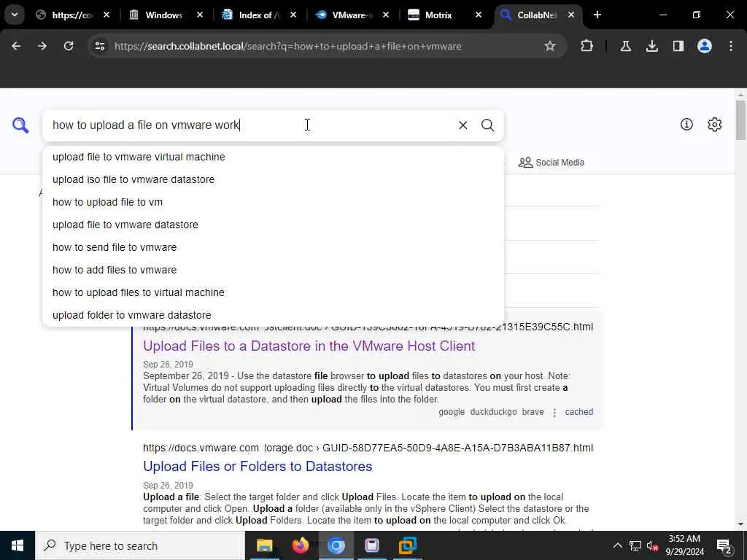Screen dimensions: 747x560
Task: Click docs.vmware.com URL of second result
Action: click(368, 448)
